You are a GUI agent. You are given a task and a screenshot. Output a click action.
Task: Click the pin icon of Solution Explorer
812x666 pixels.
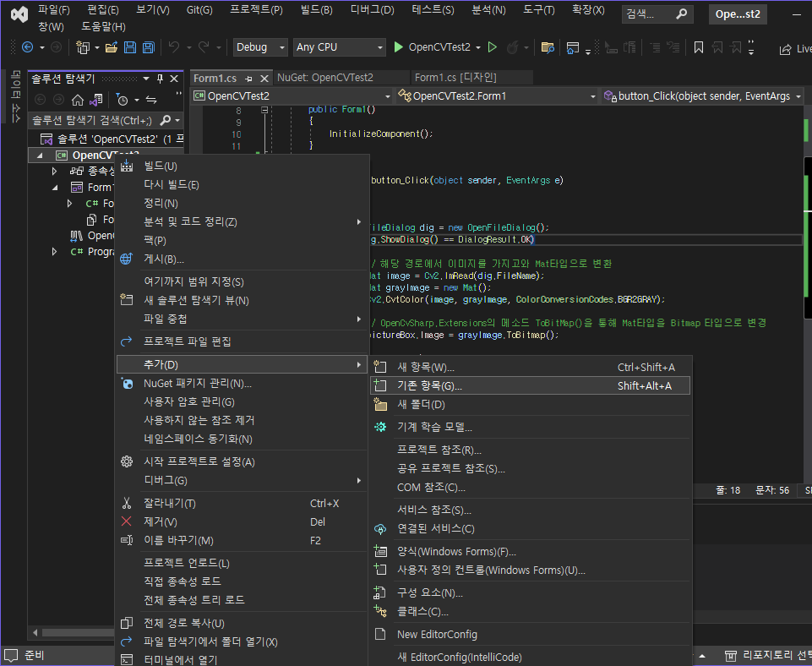160,79
